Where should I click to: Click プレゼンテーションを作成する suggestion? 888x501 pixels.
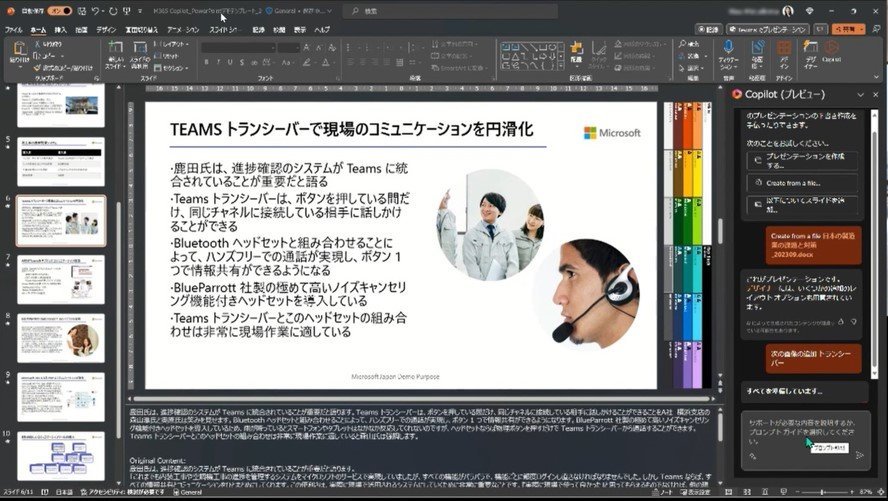(802, 161)
